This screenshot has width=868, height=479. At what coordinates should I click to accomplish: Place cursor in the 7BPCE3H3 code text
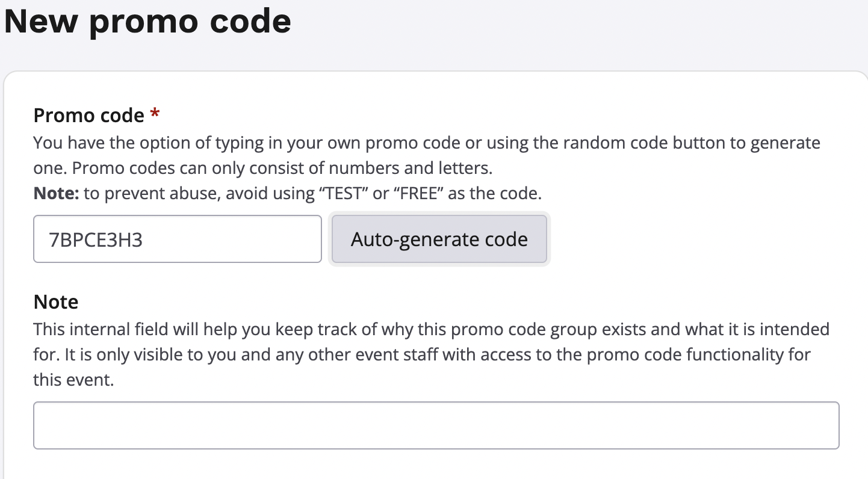pos(96,240)
